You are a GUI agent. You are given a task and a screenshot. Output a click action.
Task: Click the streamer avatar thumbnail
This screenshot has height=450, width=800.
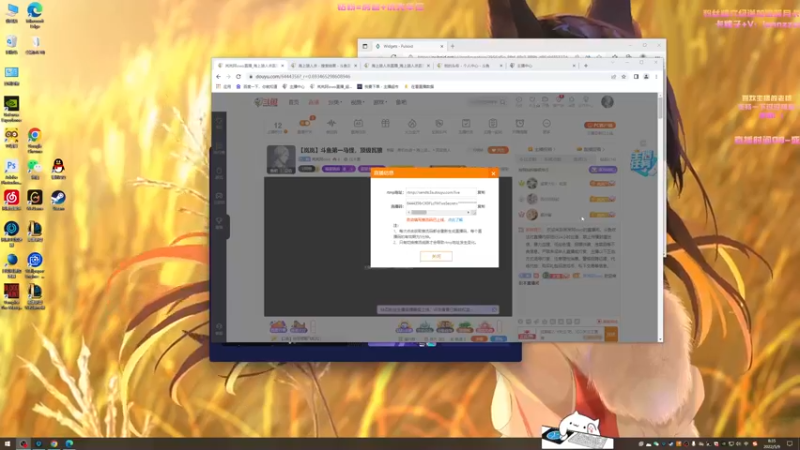281,159
